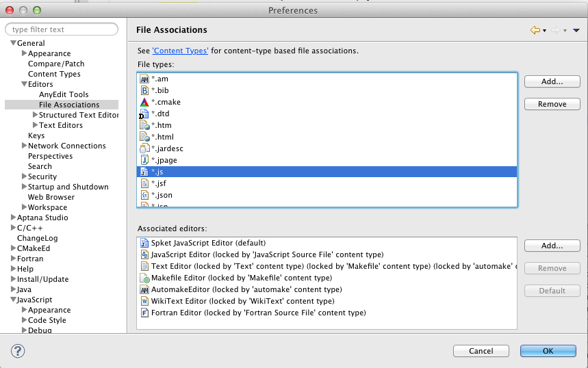Click the Makefile Editor entry icon
Screen dimensions: 588x368
pyautogui.click(x=144, y=278)
